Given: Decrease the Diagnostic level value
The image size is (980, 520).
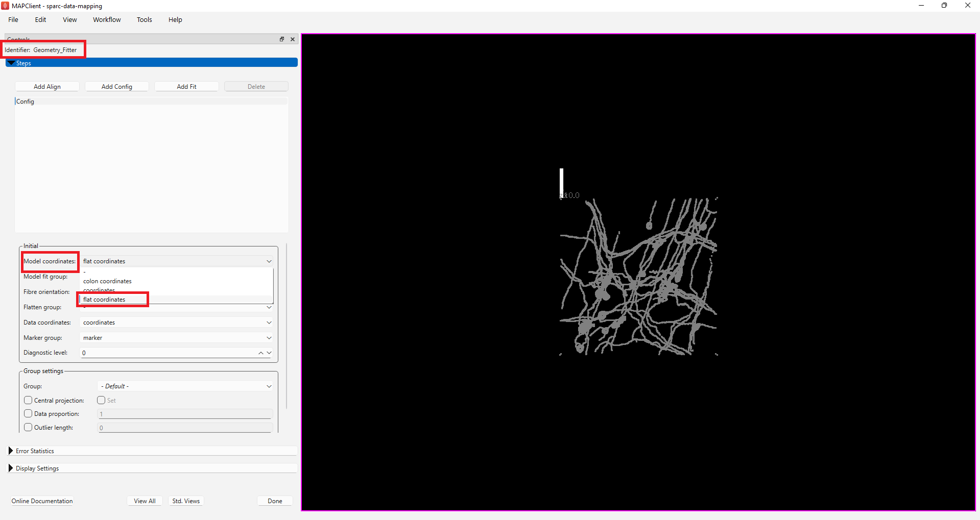Looking at the screenshot, I should [x=269, y=353].
